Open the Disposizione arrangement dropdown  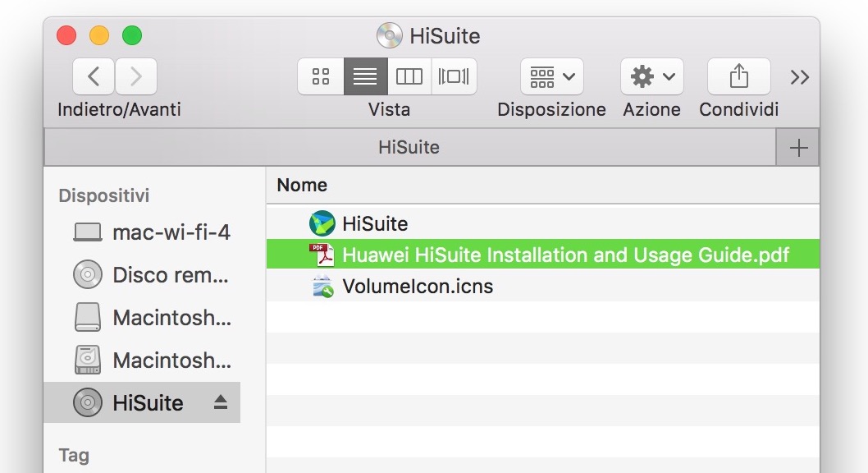pyautogui.click(x=551, y=77)
